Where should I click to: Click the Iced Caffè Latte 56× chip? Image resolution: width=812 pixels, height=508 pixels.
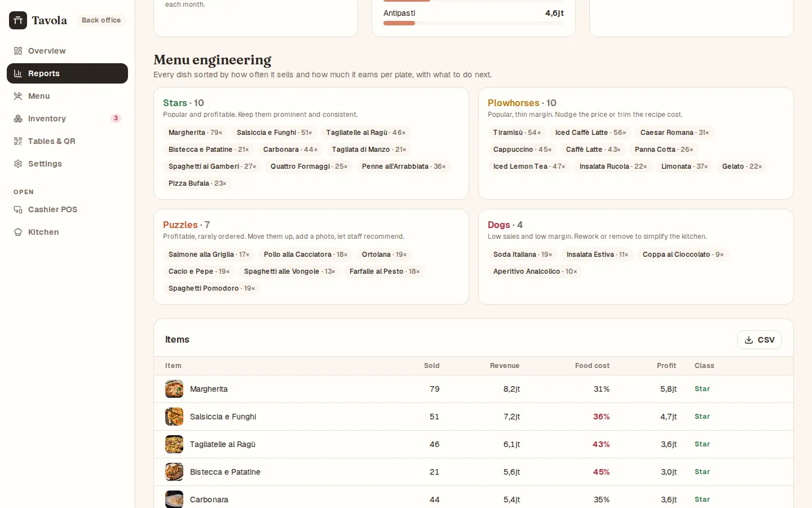(591, 133)
